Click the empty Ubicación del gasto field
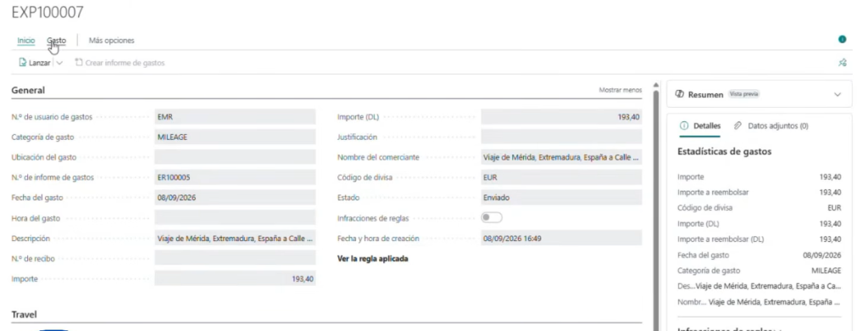Screen dimensions: 868x331 point(236,157)
